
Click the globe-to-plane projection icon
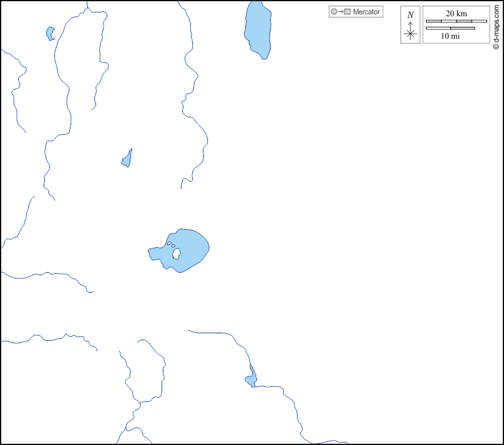[341, 12]
